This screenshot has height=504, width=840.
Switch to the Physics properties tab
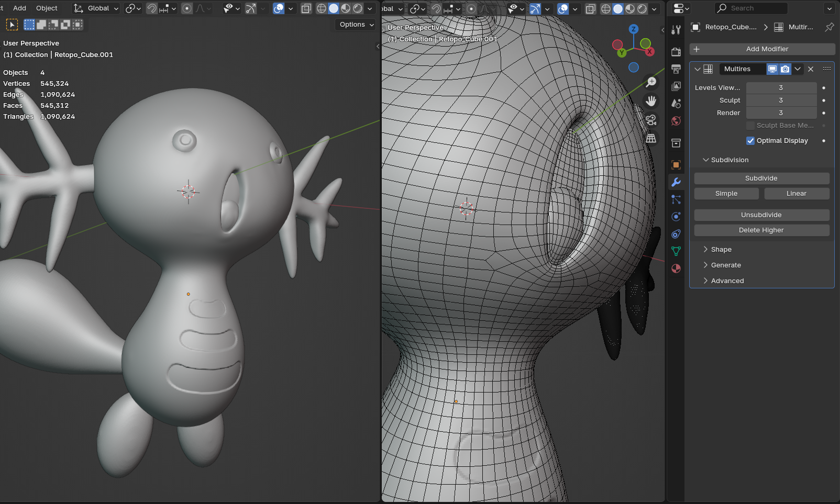pos(676,217)
